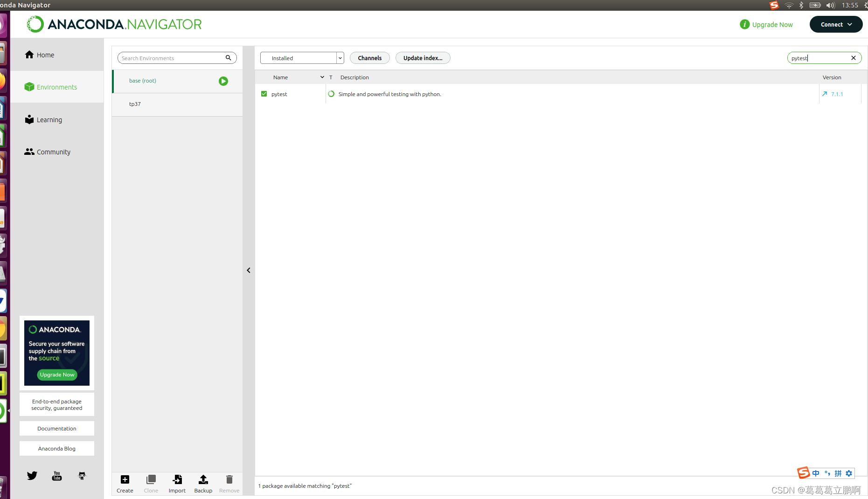Click the Wi-Fi icon in system tray

(x=789, y=5)
